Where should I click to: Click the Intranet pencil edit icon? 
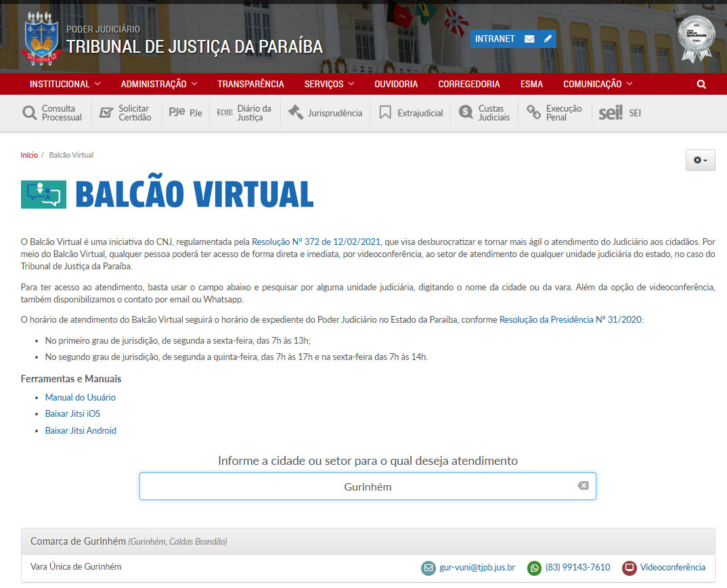tap(548, 39)
